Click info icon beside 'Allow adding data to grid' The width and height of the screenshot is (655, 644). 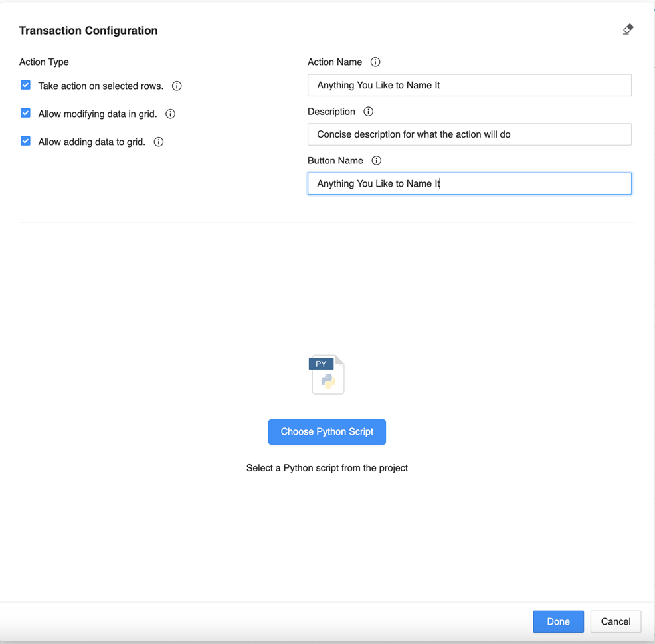pos(159,142)
